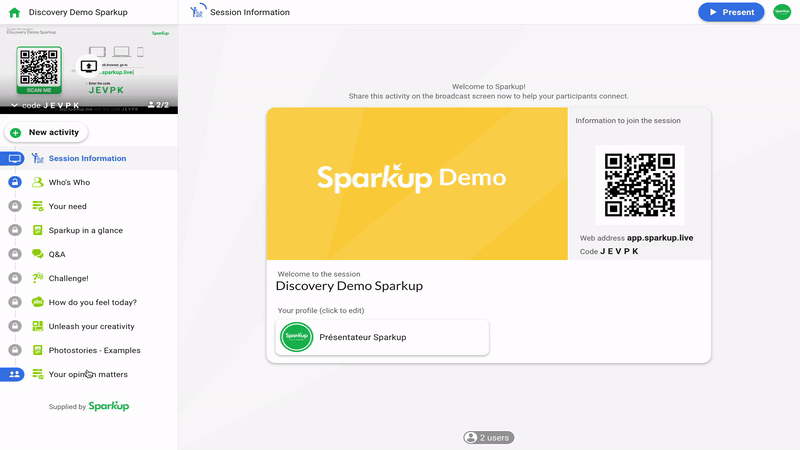
Task: Click the Session Information header icon
Action: 198,11
